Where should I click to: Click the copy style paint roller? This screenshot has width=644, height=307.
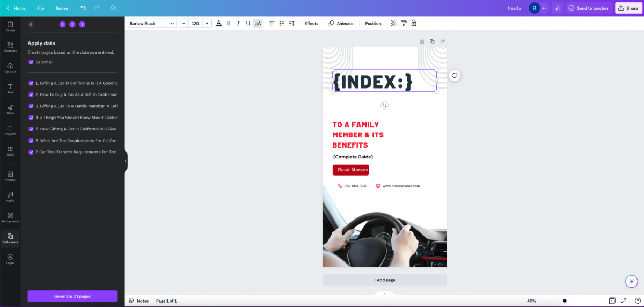click(404, 24)
